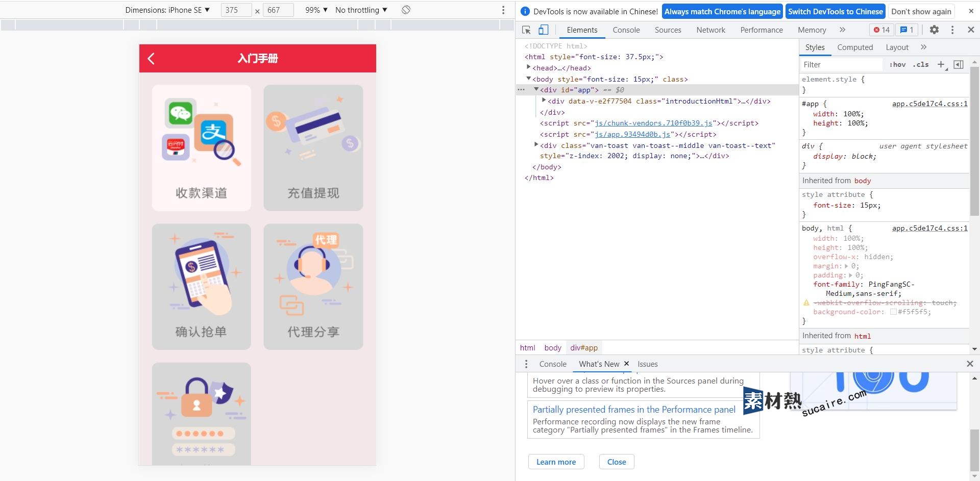Activate the inspect element picker
The height and width of the screenshot is (481, 980).
coord(526,30)
